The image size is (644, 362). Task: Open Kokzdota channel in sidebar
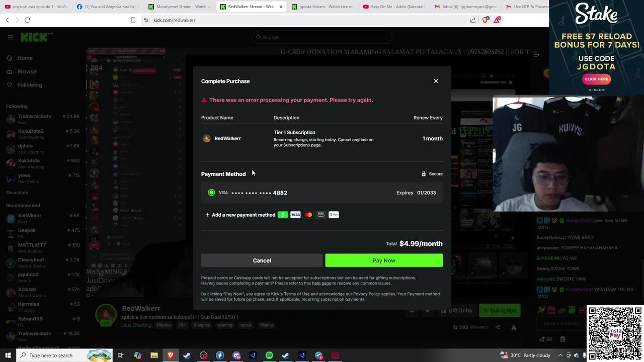coord(43,163)
